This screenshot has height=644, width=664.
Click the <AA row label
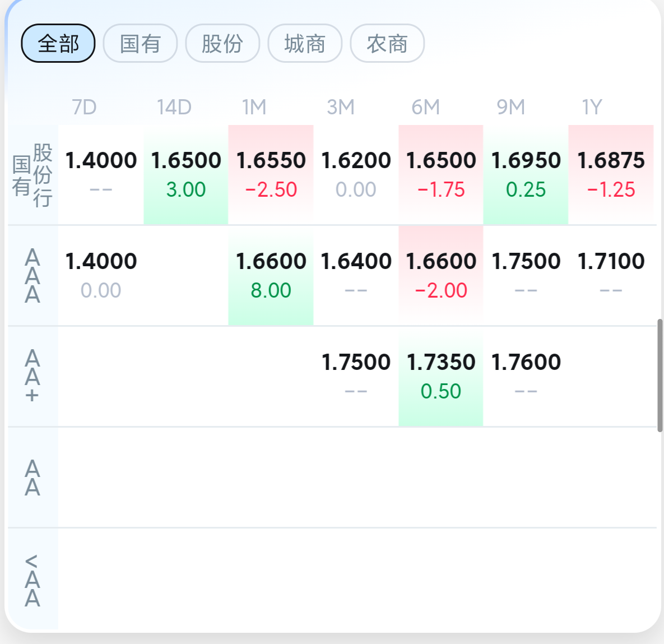(32, 580)
